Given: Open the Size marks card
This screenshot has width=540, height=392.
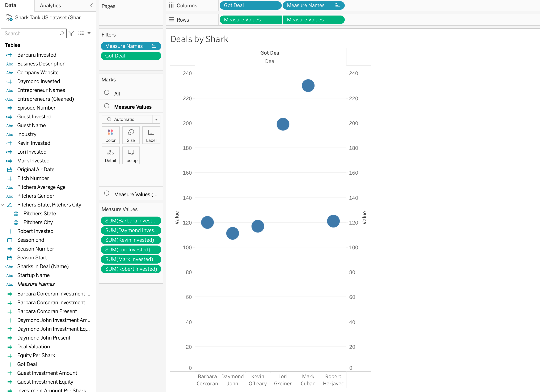Looking at the screenshot, I should pos(131,135).
